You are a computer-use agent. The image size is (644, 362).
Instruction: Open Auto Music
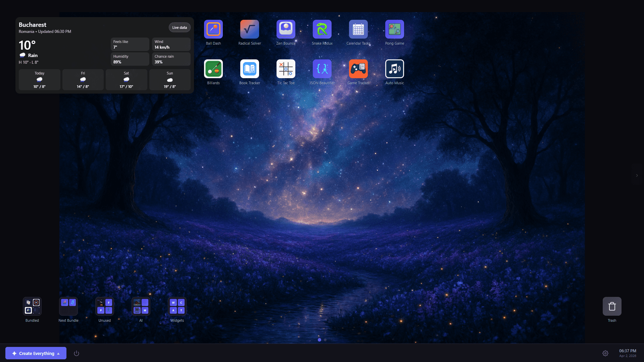click(x=394, y=69)
